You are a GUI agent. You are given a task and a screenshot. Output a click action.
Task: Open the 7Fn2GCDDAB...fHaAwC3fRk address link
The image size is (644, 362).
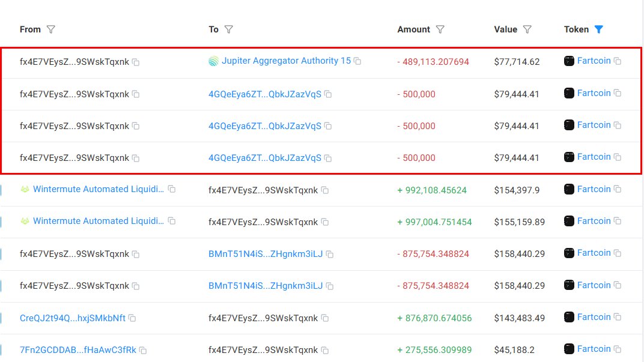78,350
